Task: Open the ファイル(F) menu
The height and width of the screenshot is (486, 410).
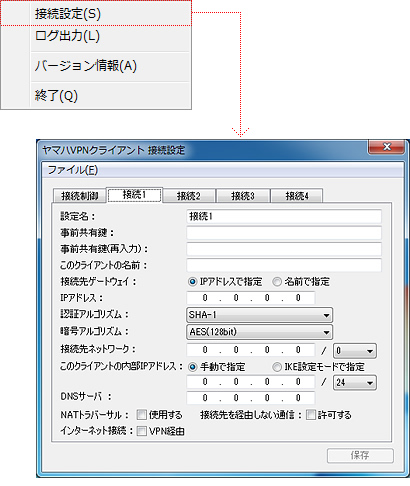Action: click(x=73, y=170)
